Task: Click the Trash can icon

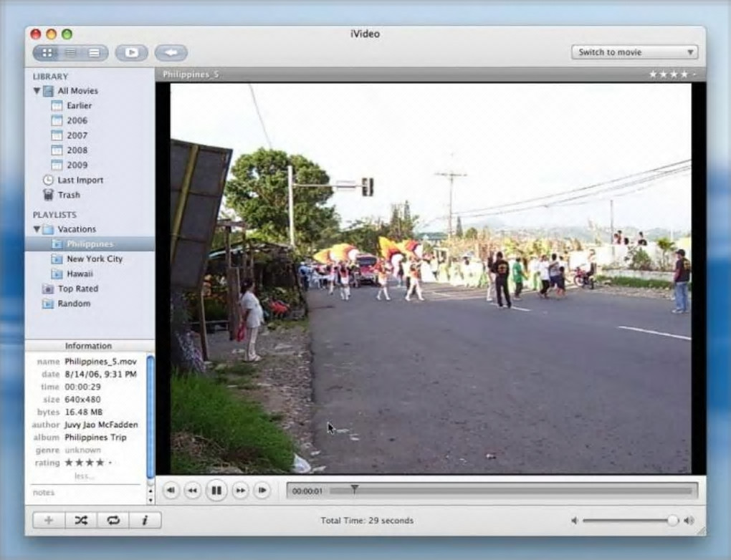Action: pos(48,195)
